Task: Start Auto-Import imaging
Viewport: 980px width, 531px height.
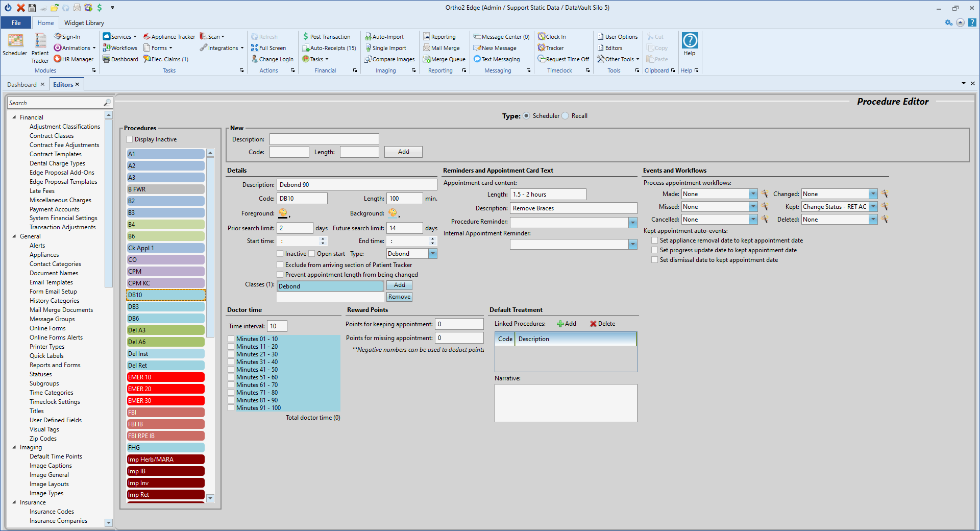Action: 384,37
